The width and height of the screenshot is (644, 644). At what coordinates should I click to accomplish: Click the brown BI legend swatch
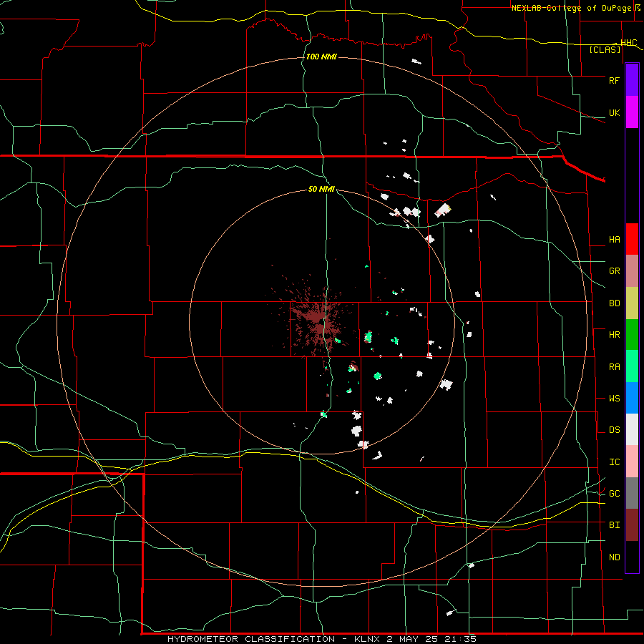[632, 525]
